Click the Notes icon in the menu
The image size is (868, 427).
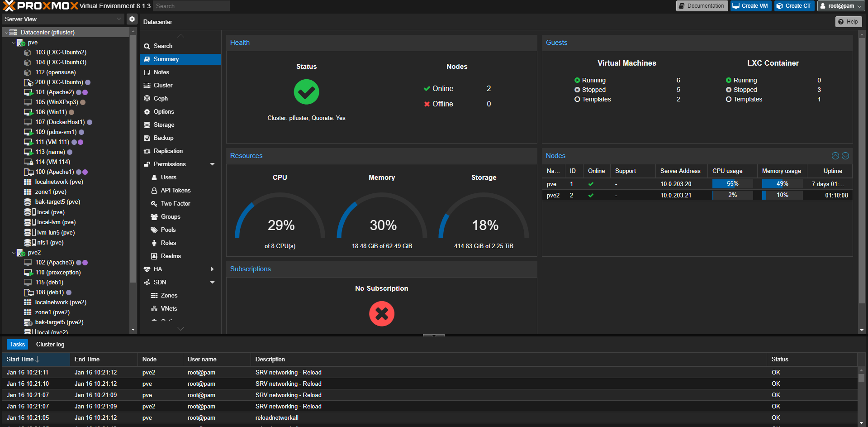point(147,72)
